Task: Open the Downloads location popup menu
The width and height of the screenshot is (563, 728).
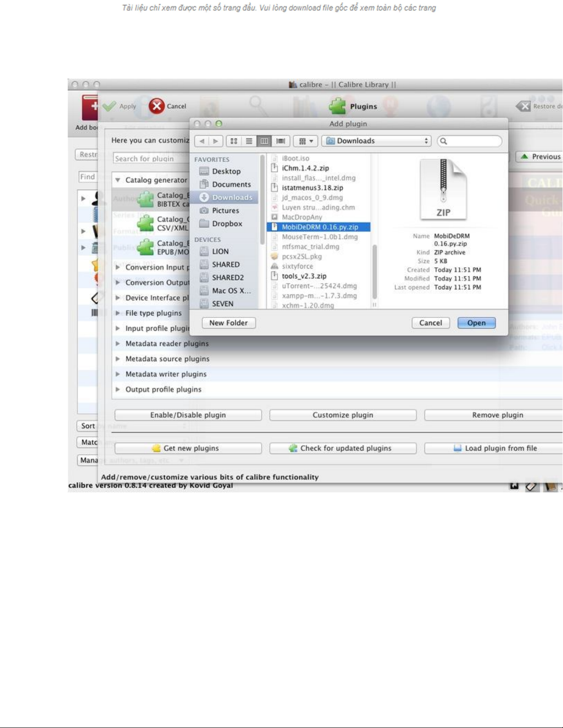Action: [376, 141]
